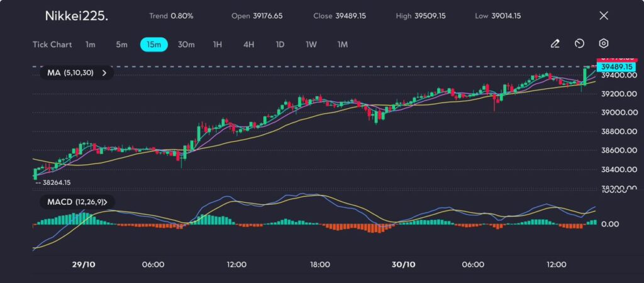Viewport: 644px width, 283px height.
Task: Switch to 30m timeframe
Action: coord(186,45)
